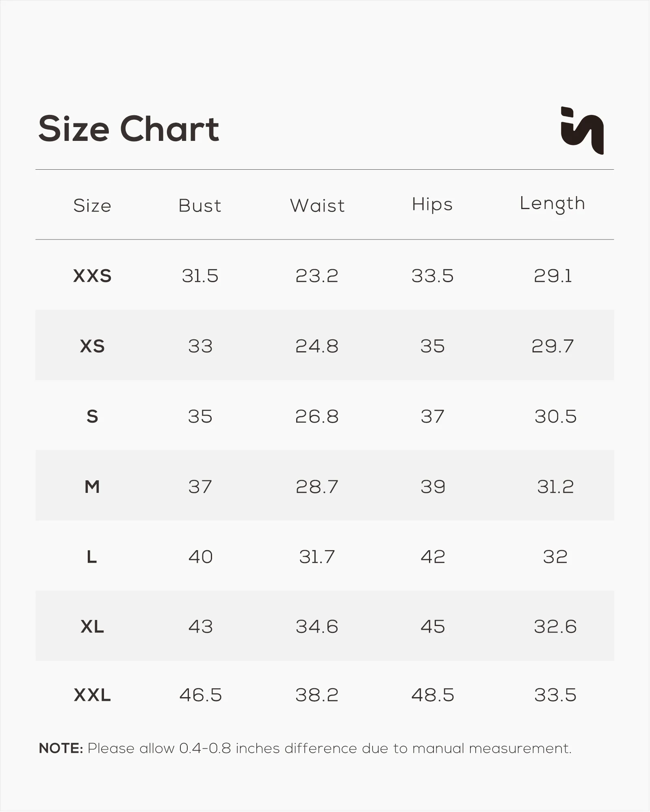
Task: Select the XS size row label
Action: 92,346
